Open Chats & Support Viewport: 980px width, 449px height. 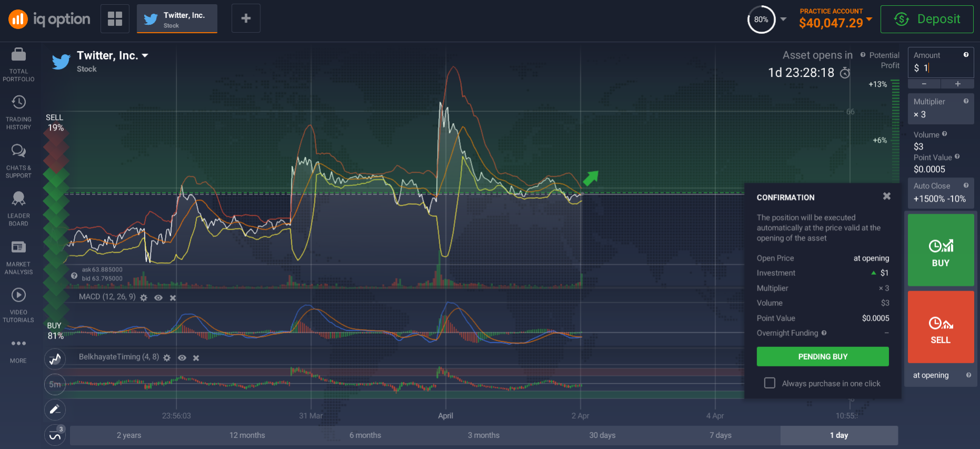[18, 161]
